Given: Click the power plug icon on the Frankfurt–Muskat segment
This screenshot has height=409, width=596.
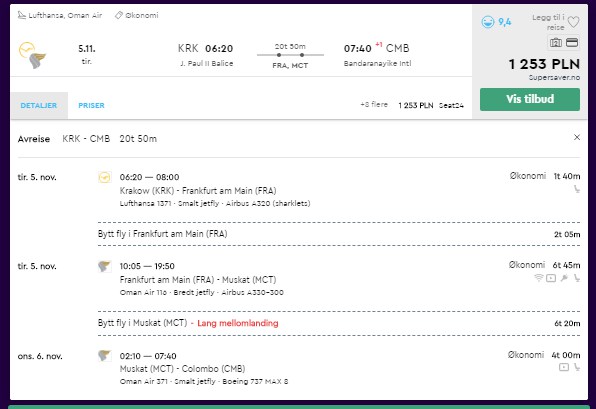Looking at the screenshot, I should (564, 278).
